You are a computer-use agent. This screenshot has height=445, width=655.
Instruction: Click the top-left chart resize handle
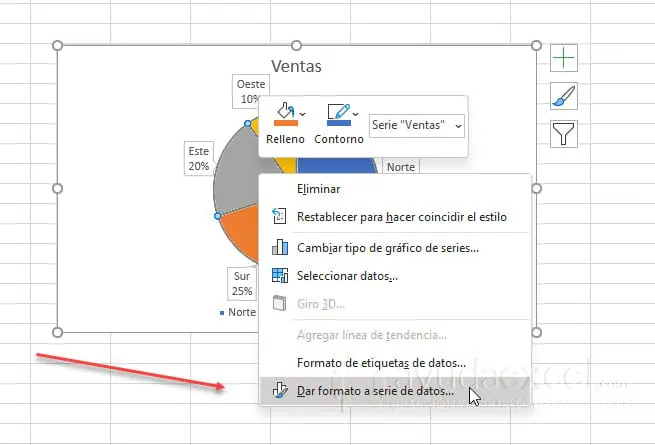[x=58, y=45]
